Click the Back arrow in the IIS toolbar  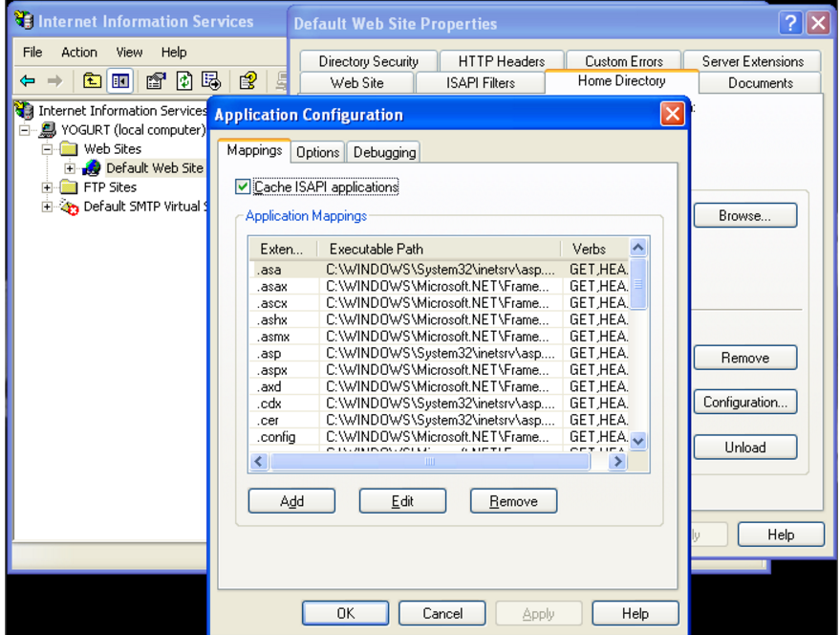click(28, 81)
